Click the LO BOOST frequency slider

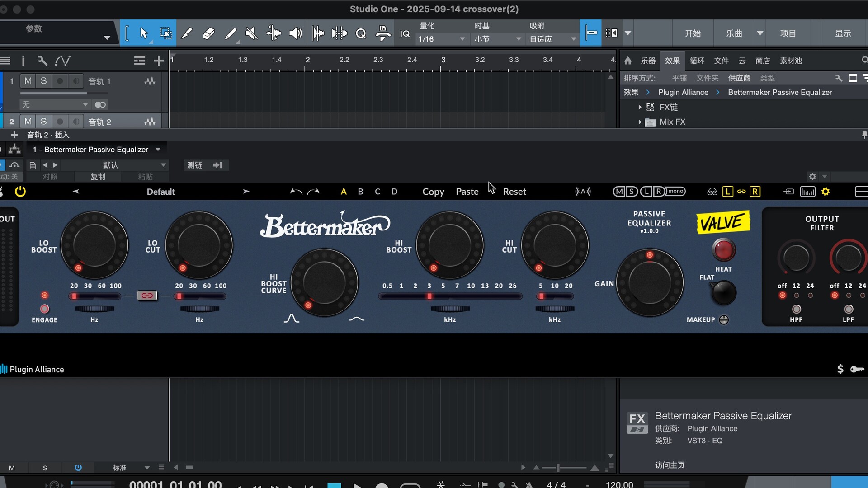(94, 296)
